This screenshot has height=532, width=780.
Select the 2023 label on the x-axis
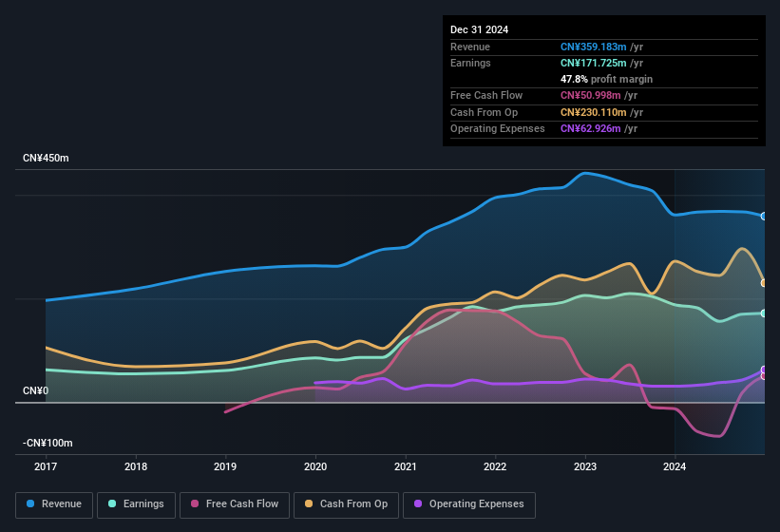pyautogui.click(x=585, y=466)
